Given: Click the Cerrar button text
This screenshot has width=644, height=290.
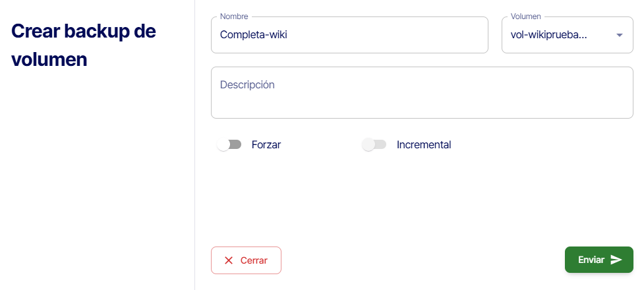Looking at the screenshot, I should pos(254,260).
